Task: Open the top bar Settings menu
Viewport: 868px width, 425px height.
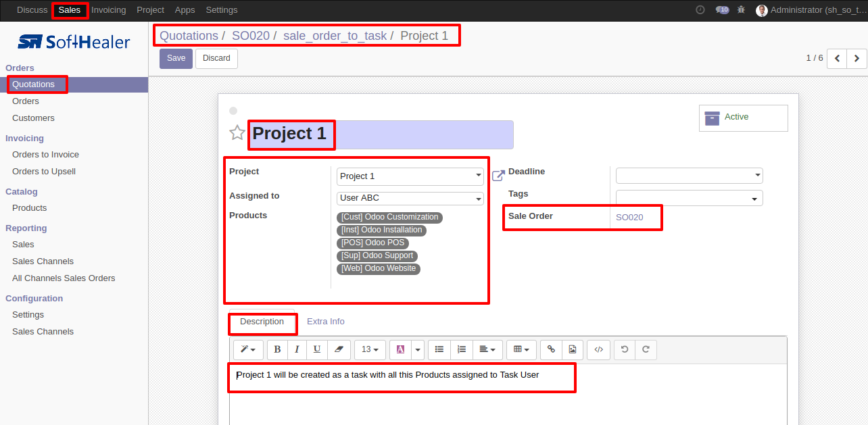Action: click(222, 10)
